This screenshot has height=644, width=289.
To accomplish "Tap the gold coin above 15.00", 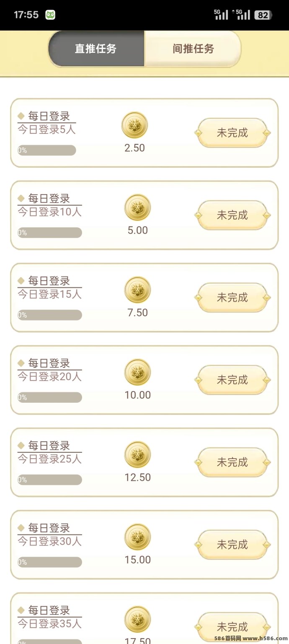I will coord(137,537).
